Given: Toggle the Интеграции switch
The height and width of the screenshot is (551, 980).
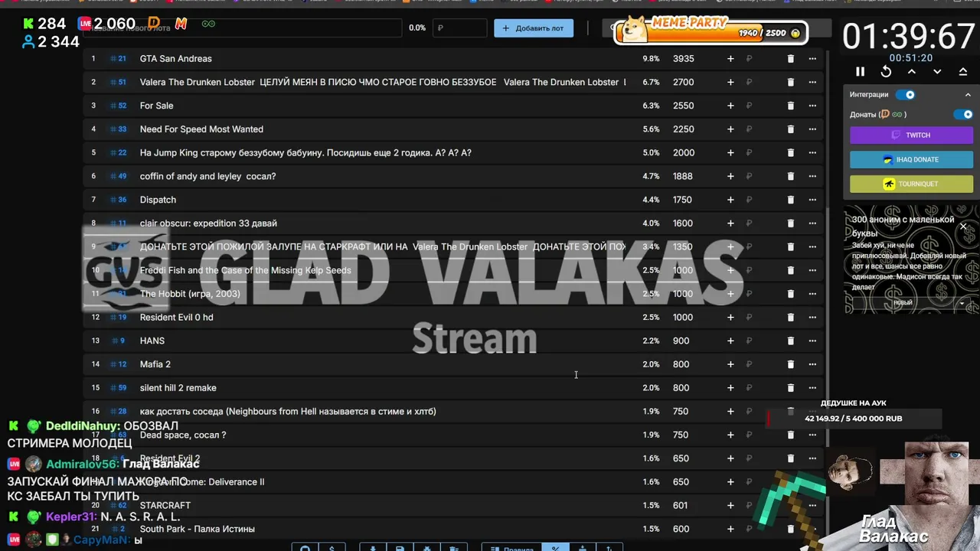Looking at the screenshot, I should tap(906, 95).
